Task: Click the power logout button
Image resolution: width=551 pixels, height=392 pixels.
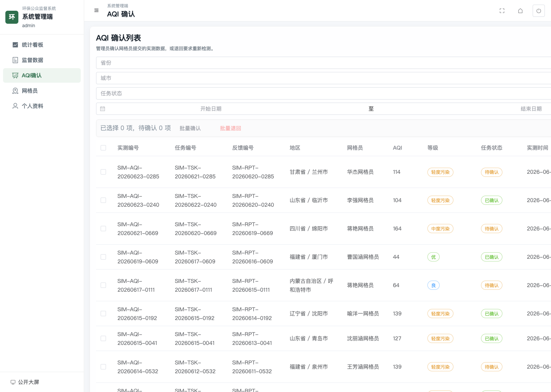Action: click(x=539, y=11)
